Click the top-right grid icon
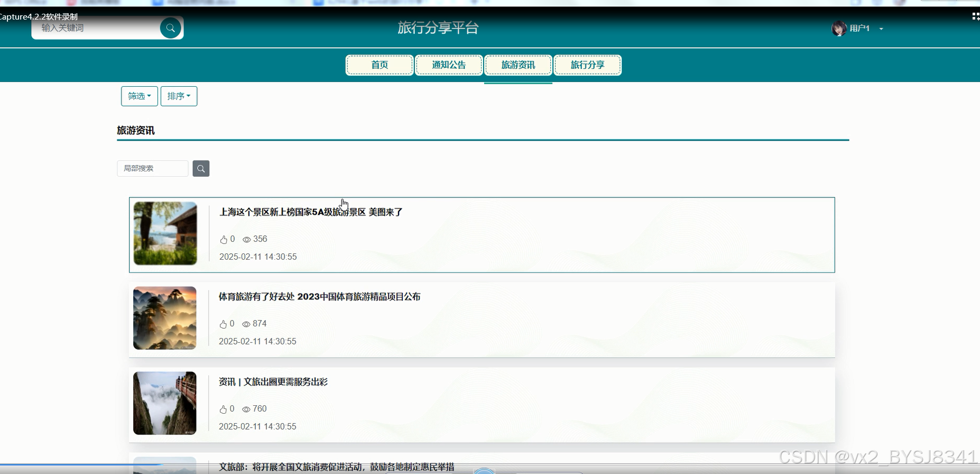980x474 pixels. (x=976, y=16)
